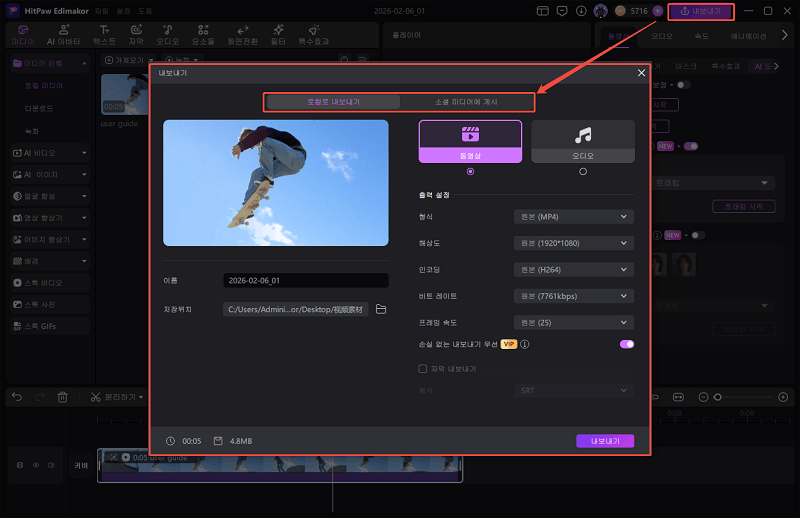The width and height of the screenshot is (800, 518).
Task: Switch to the 로컬로 내보내기 tab
Action: click(x=334, y=102)
